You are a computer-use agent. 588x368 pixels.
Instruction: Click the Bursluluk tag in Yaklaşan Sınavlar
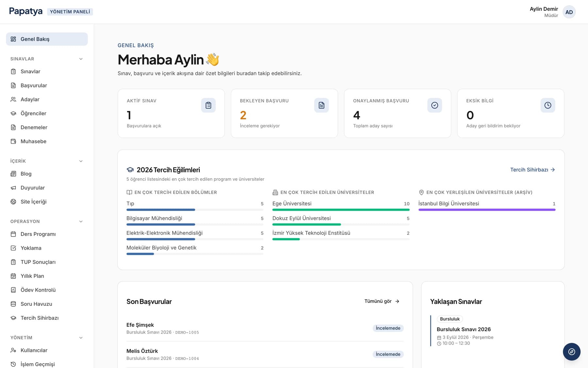pos(450,319)
